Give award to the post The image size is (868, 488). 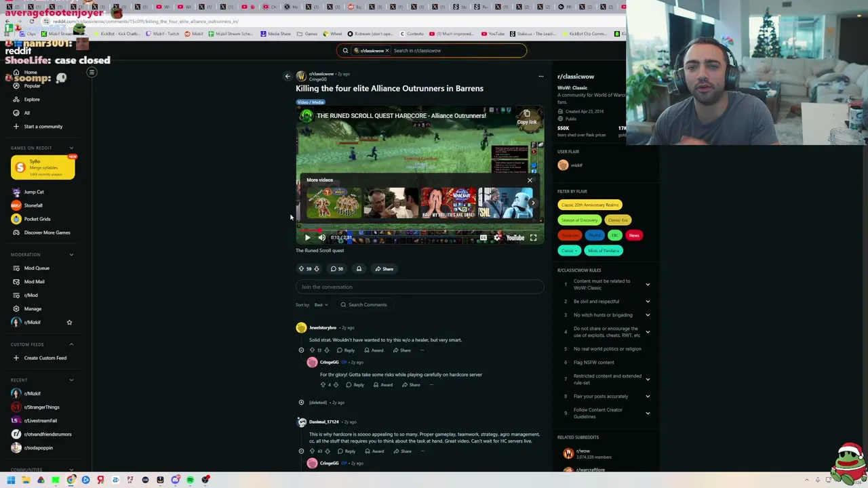coord(359,269)
